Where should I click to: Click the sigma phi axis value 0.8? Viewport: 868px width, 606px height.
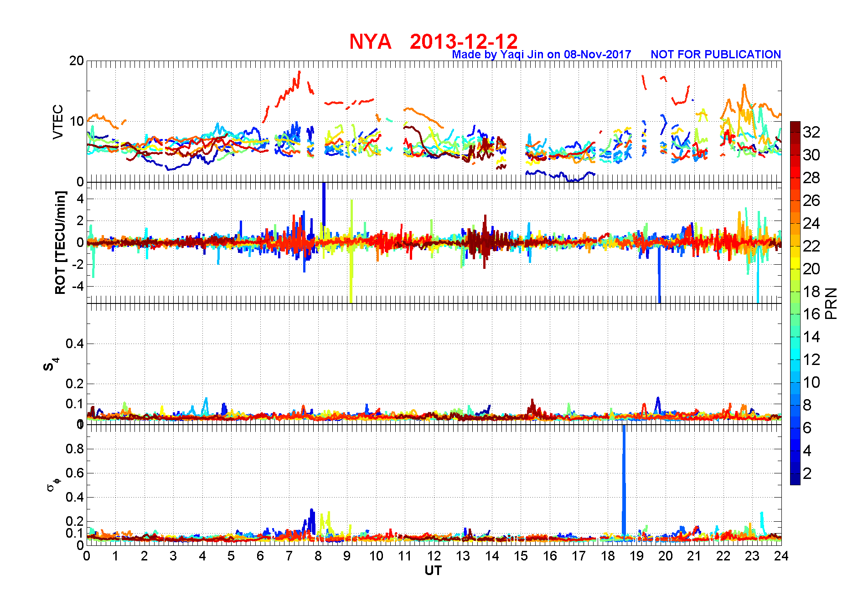point(74,449)
